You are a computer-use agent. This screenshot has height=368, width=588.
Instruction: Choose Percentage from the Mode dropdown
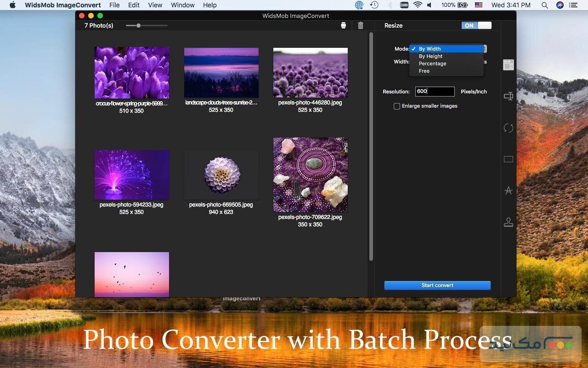pos(432,63)
